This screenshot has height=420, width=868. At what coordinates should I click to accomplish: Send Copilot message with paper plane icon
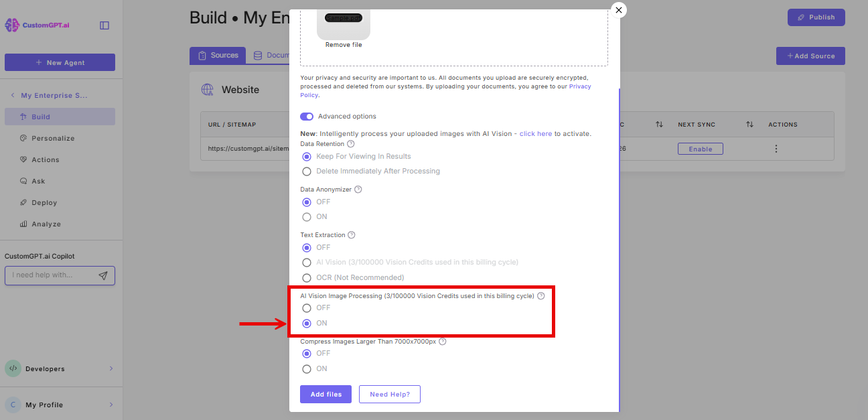103,275
